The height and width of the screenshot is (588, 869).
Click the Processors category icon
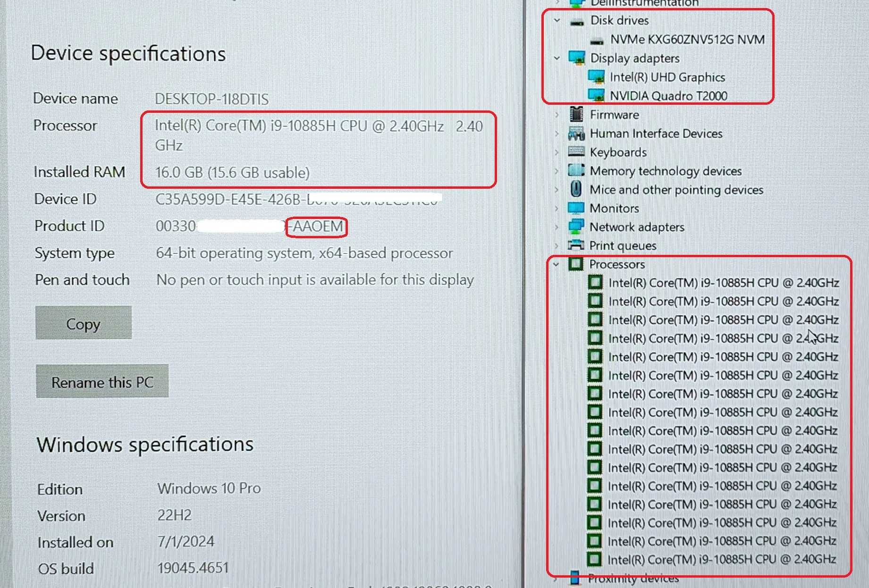pos(576,264)
